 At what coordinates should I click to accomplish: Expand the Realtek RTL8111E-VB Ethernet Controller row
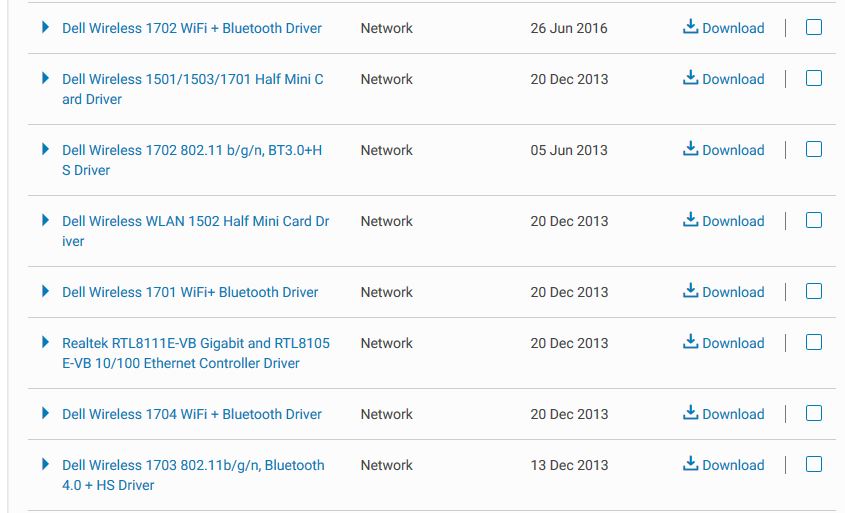pyautogui.click(x=45, y=342)
